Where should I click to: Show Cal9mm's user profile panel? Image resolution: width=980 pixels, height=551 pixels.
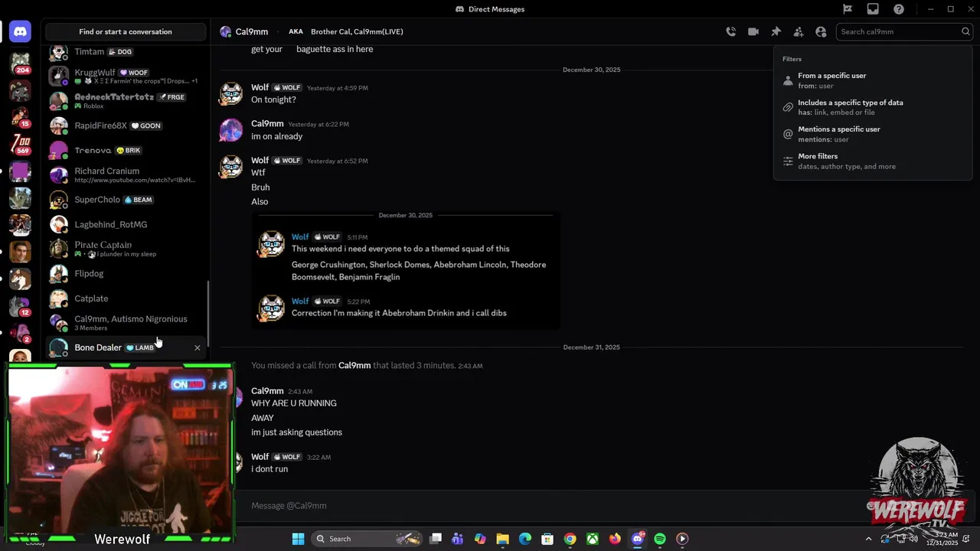tap(821, 31)
